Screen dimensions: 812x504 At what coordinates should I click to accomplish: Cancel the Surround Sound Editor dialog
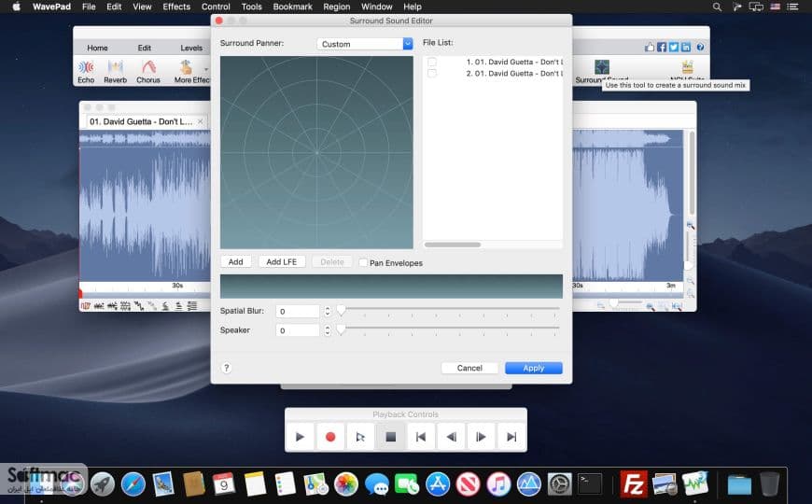(469, 368)
